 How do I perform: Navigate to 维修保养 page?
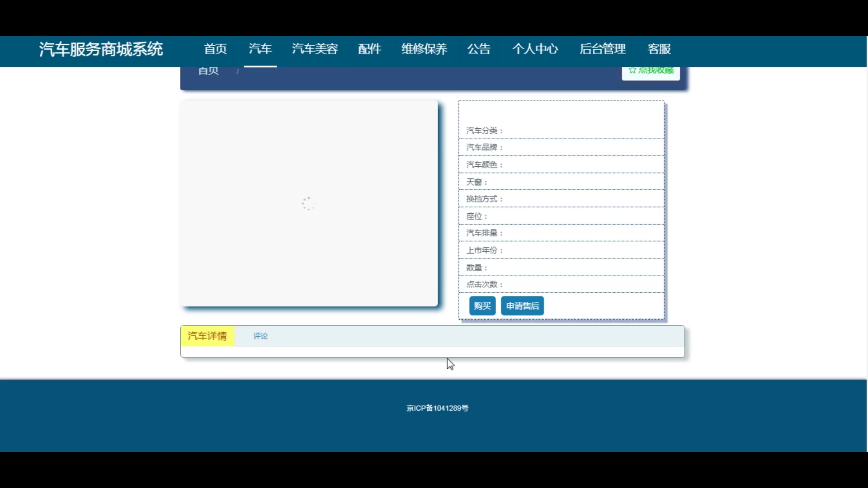point(424,49)
